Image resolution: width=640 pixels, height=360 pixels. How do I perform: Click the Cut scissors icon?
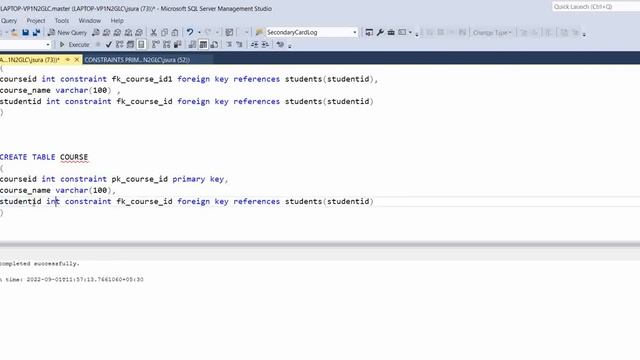(x=153, y=33)
